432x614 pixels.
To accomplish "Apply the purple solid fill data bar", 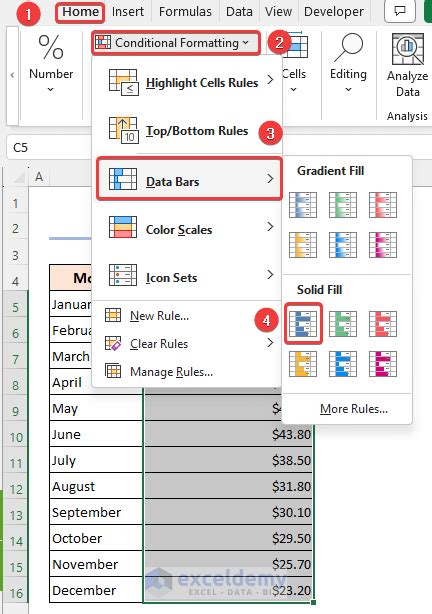I will (383, 364).
